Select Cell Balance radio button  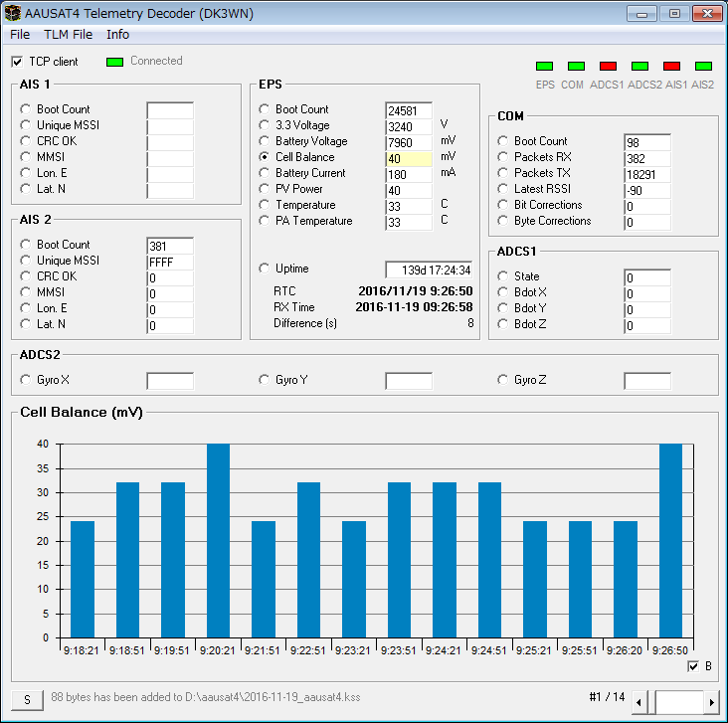[x=265, y=157]
